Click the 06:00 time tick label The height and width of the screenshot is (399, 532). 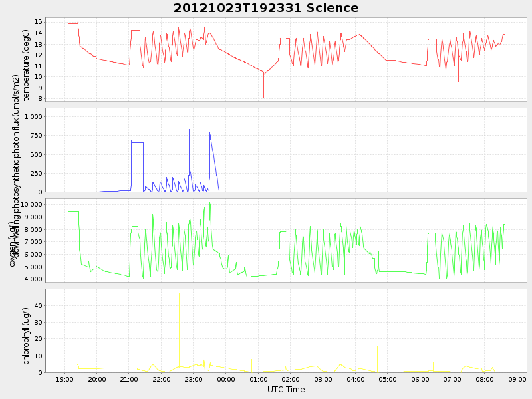click(x=420, y=379)
